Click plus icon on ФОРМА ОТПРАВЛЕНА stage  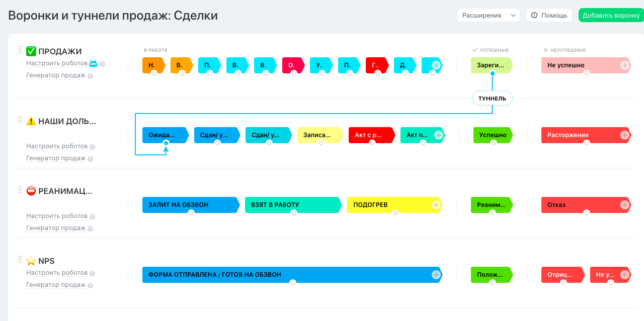coord(436,275)
